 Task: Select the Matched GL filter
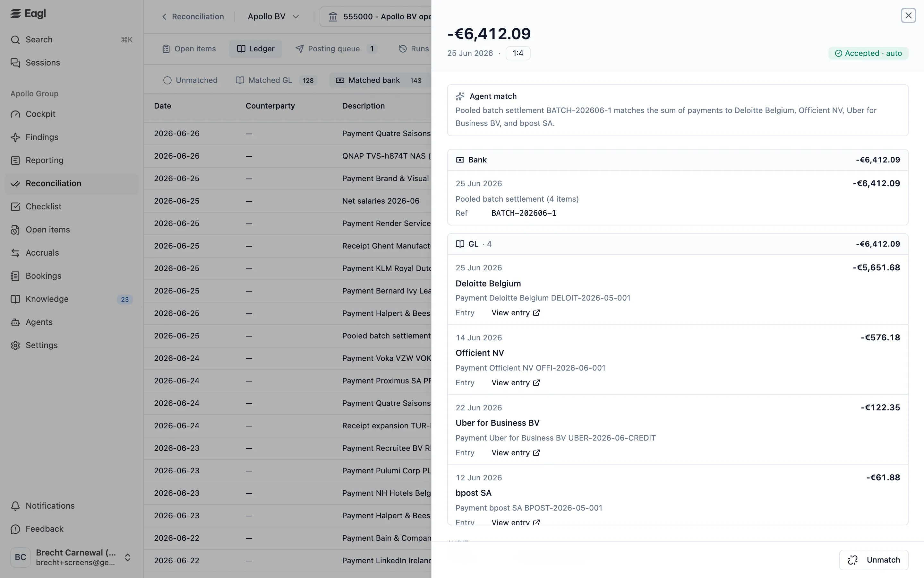(x=276, y=80)
